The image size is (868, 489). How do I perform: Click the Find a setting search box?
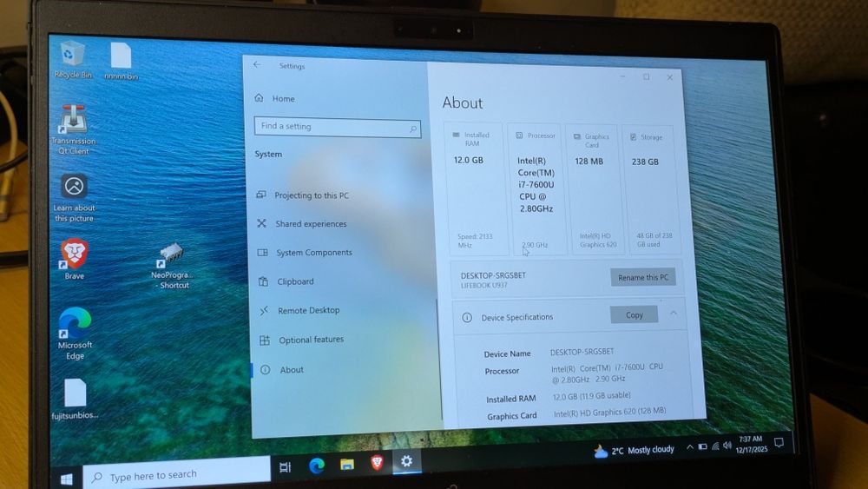337,127
